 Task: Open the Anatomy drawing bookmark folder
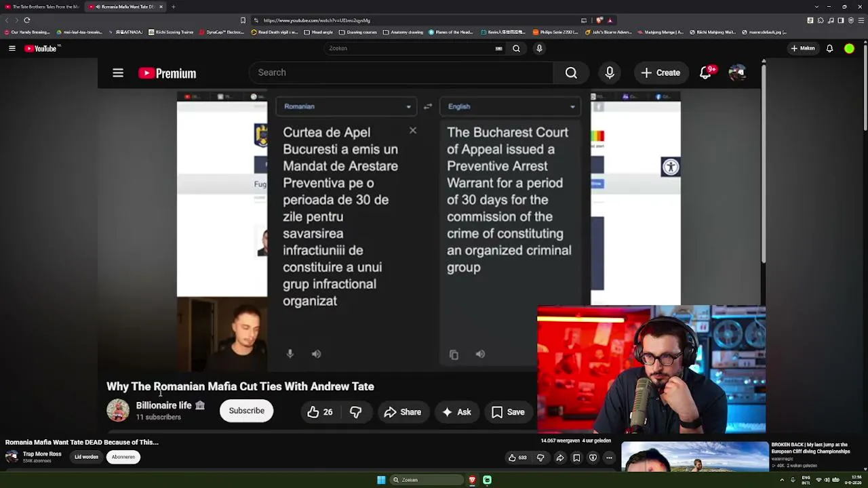pyautogui.click(x=403, y=32)
